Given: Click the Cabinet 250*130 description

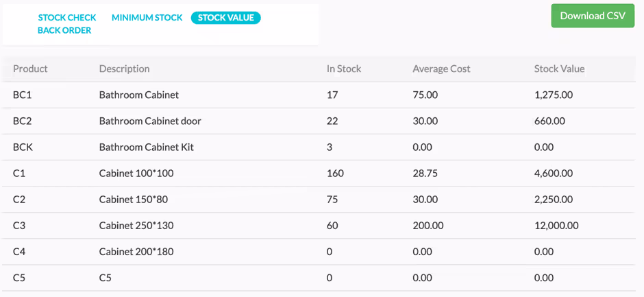Looking at the screenshot, I should coord(136,226).
